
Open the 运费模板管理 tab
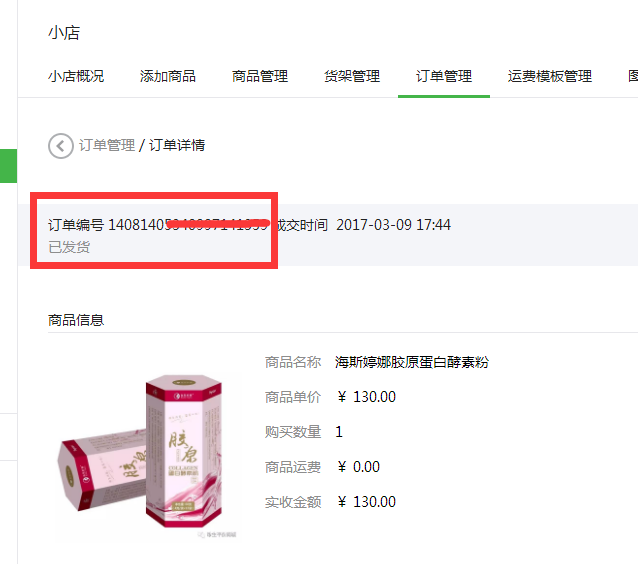click(x=550, y=76)
